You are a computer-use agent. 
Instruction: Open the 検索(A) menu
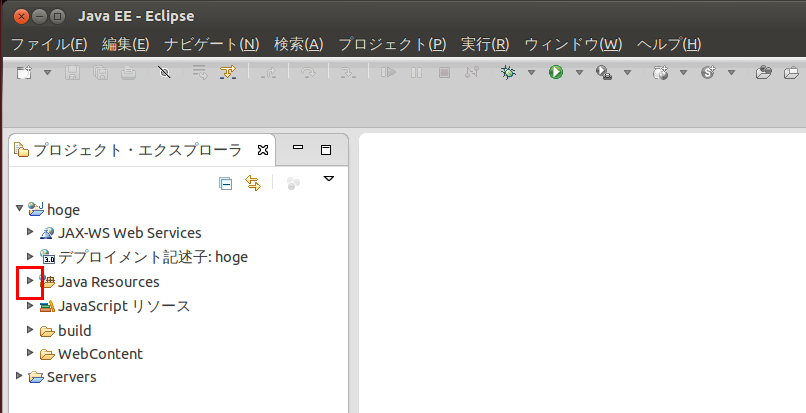pyautogui.click(x=299, y=44)
